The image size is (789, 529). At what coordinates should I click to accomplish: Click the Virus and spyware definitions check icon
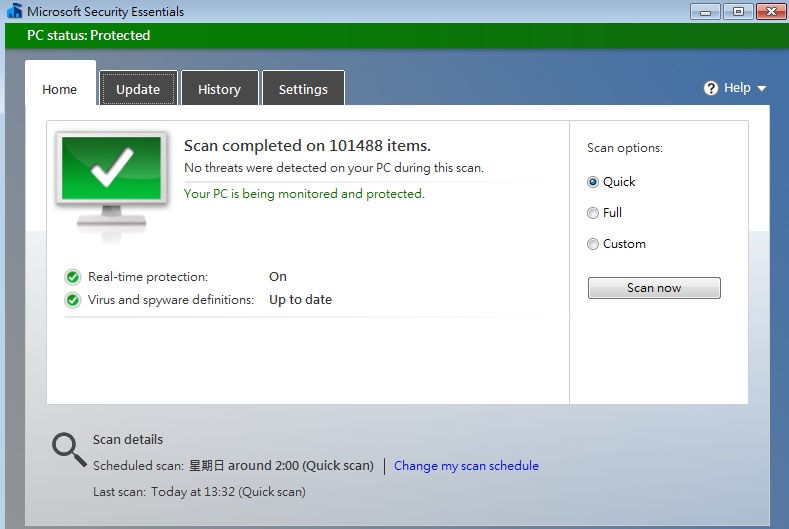coord(72,300)
